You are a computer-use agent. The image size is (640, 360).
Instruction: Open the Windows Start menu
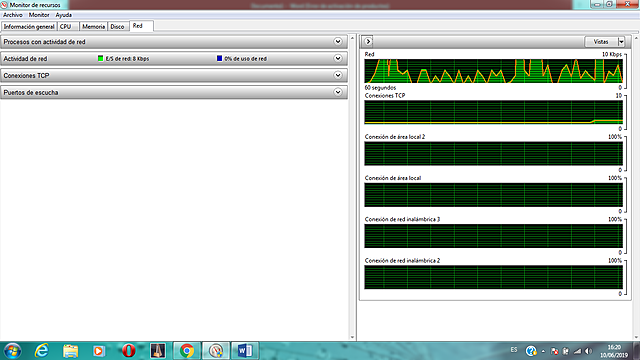click(x=12, y=351)
